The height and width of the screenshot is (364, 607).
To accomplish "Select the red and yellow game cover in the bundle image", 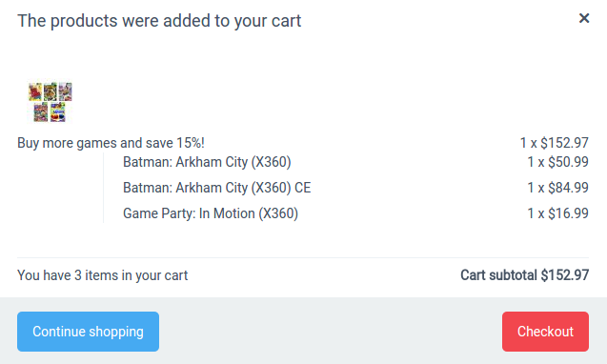I will (35, 92).
